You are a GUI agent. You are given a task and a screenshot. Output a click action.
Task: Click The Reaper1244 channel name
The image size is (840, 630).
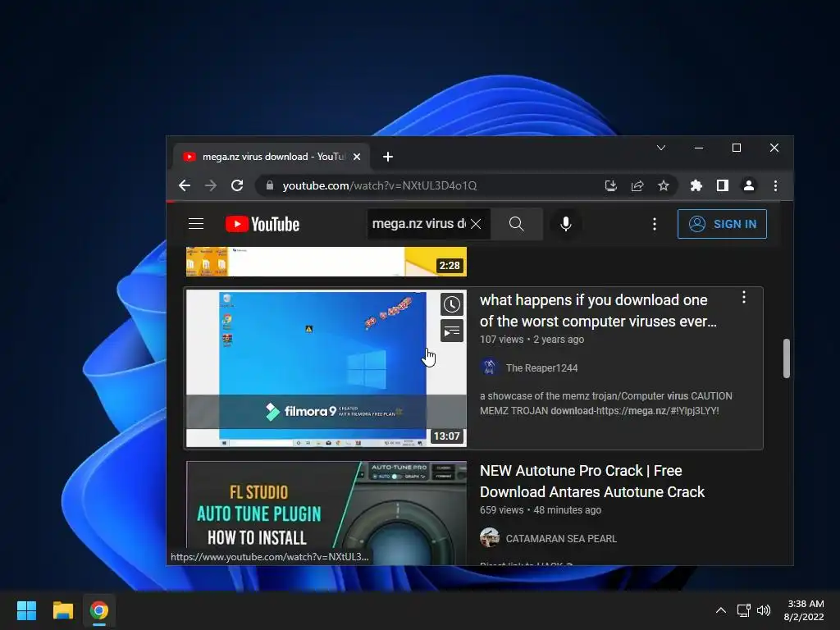click(x=541, y=368)
